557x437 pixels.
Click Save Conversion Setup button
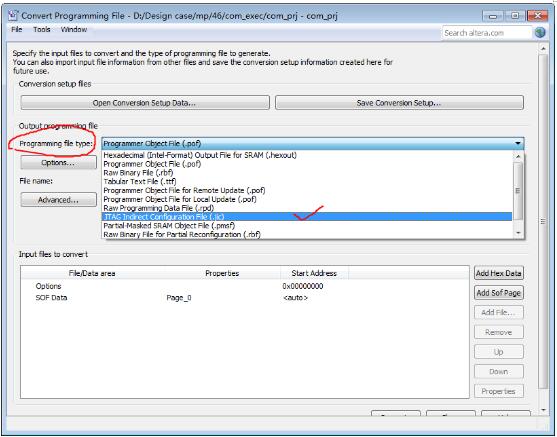(x=399, y=103)
